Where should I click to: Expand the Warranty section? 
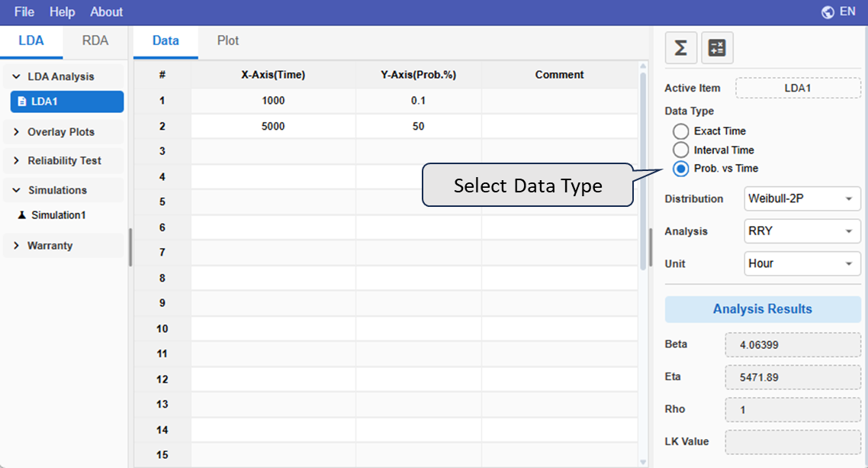tap(16, 245)
